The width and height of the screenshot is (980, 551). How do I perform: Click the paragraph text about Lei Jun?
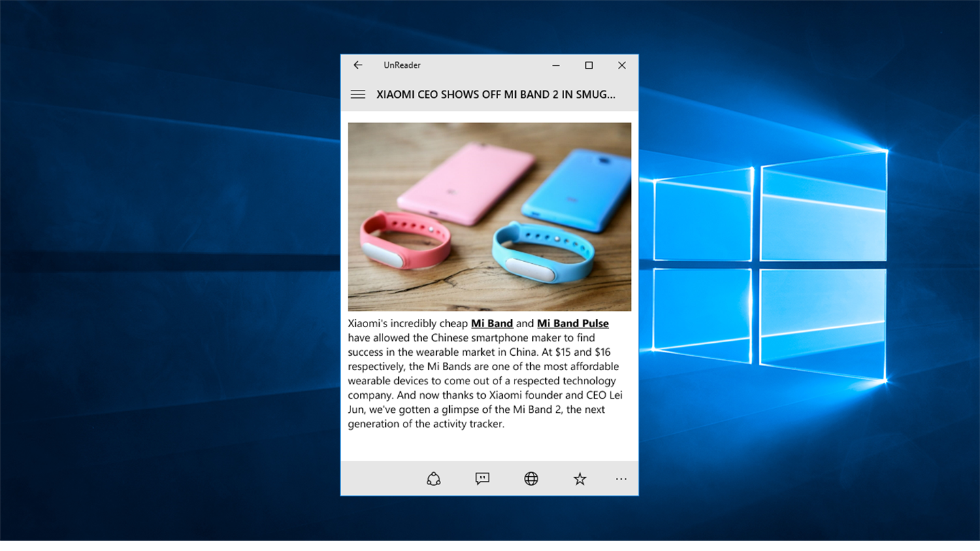point(486,373)
